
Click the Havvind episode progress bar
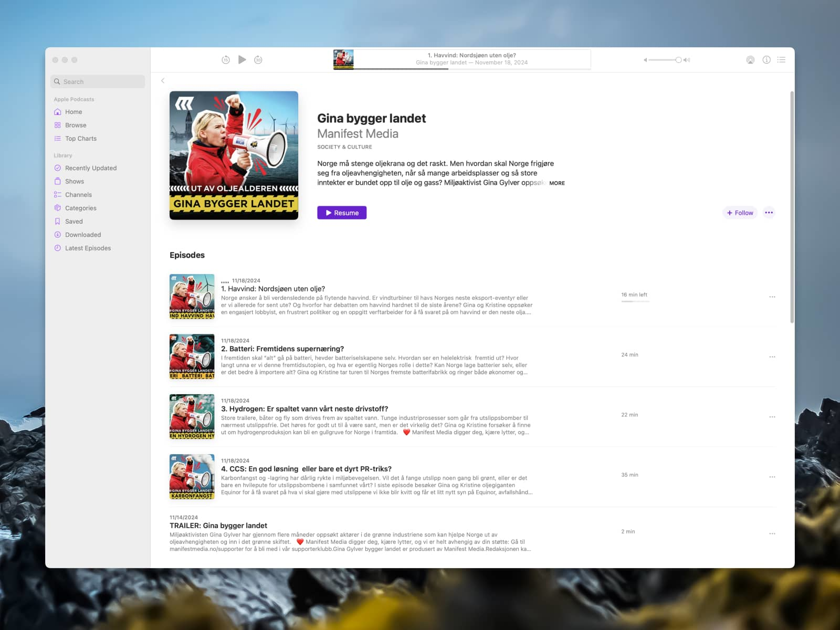pyautogui.click(x=635, y=301)
